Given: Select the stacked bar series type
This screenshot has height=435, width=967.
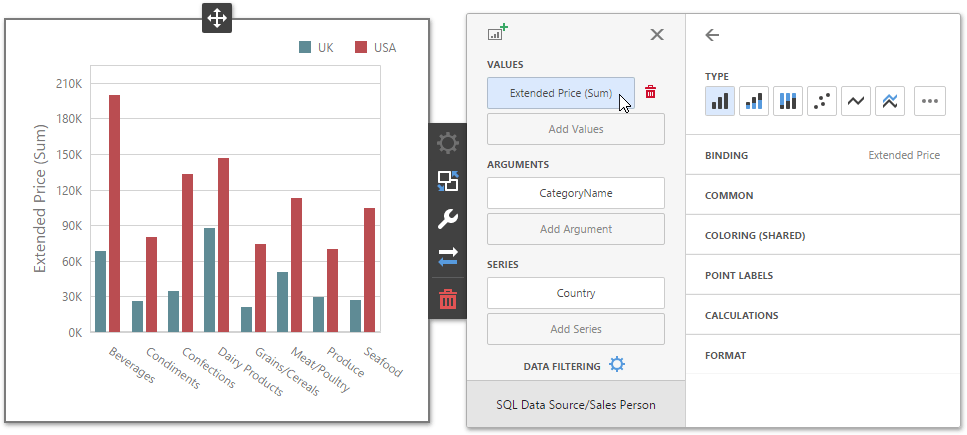Looking at the screenshot, I should point(754,100).
